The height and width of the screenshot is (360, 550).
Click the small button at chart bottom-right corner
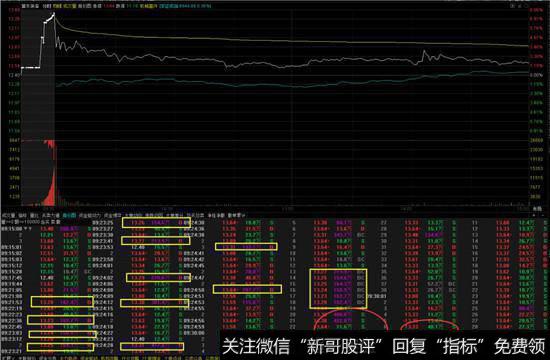[537, 208]
